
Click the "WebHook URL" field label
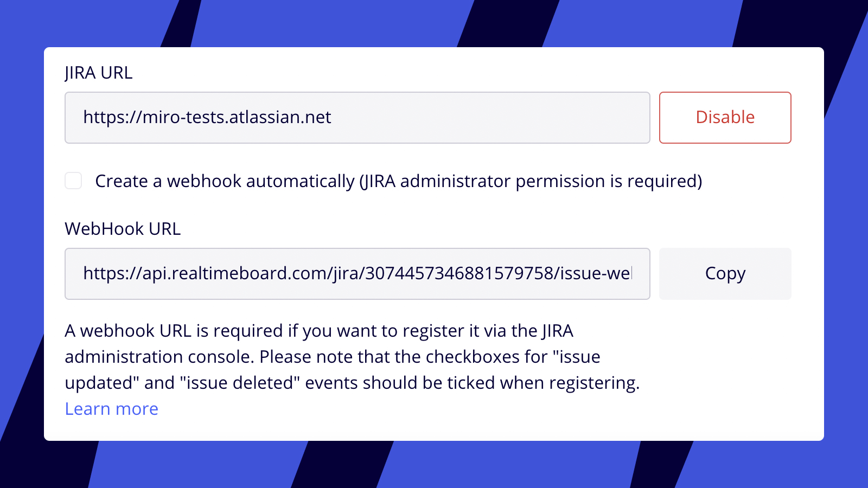point(123,229)
